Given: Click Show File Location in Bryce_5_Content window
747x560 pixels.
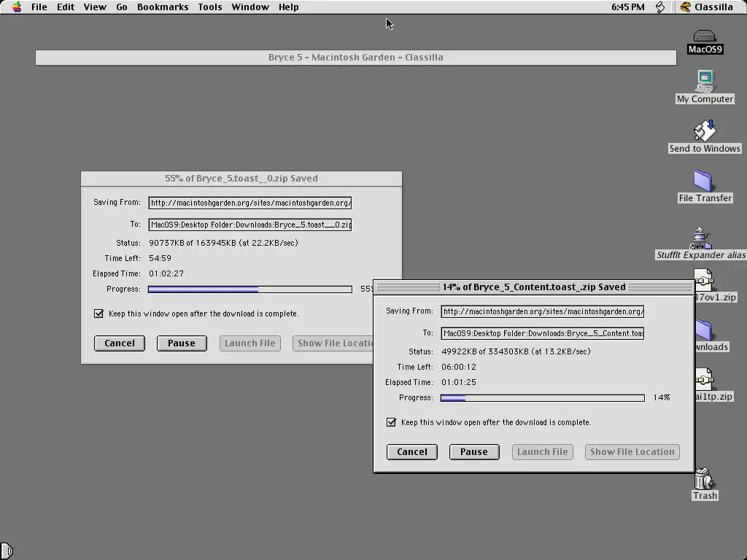Looking at the screenshot, I should tap(632, 452).
